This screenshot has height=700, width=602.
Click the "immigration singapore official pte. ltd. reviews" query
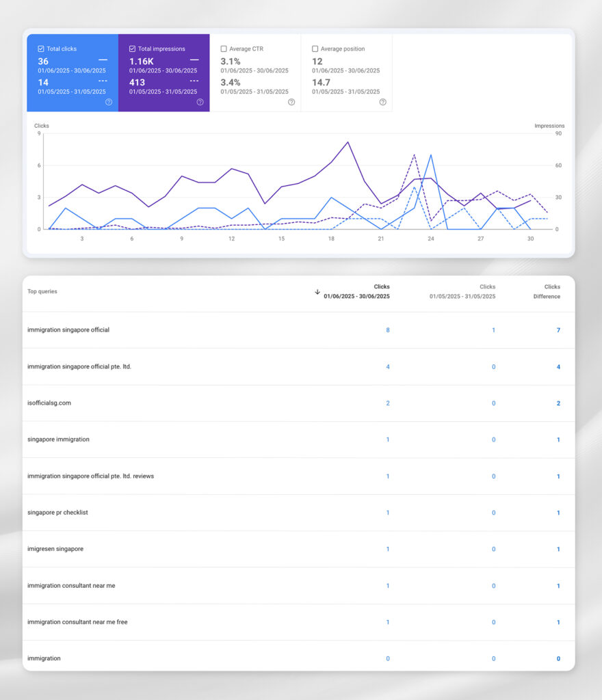90,476
